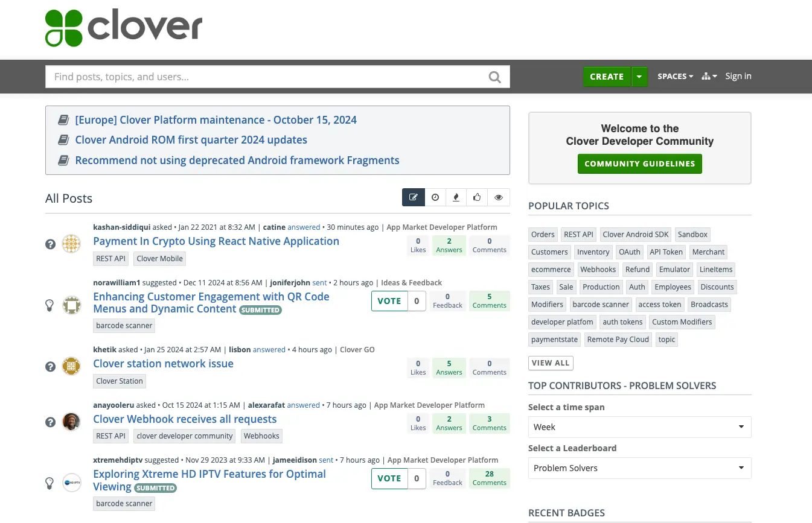Open anayooleru's avatar photo
Screen dimensions: 812x523
coord(72,422)
